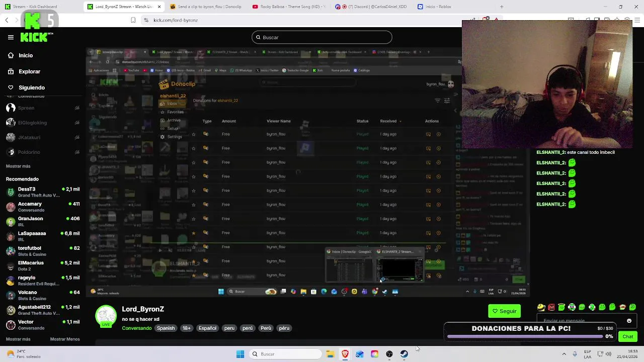Open File Explorer from taskbar
The width and height of the screenshot is (644, 362).
[330, 354]
